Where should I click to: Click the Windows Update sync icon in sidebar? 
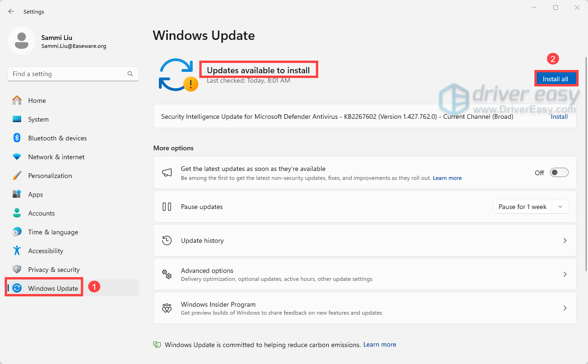17,288
